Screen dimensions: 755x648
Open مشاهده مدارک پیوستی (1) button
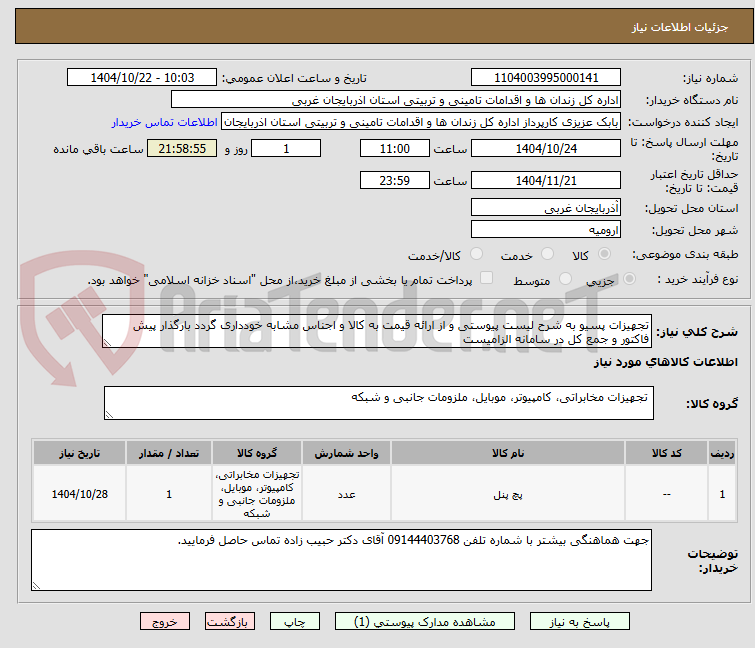coord(425,622)
